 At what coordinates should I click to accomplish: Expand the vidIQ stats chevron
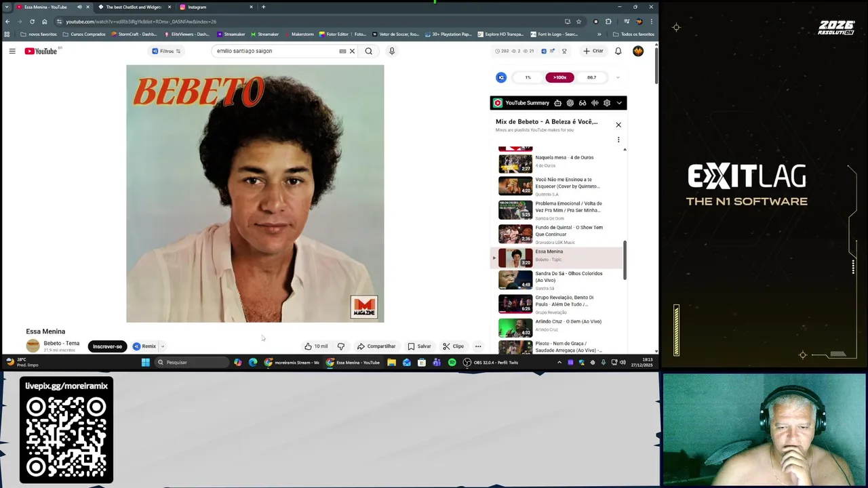(x=617, y=77)
